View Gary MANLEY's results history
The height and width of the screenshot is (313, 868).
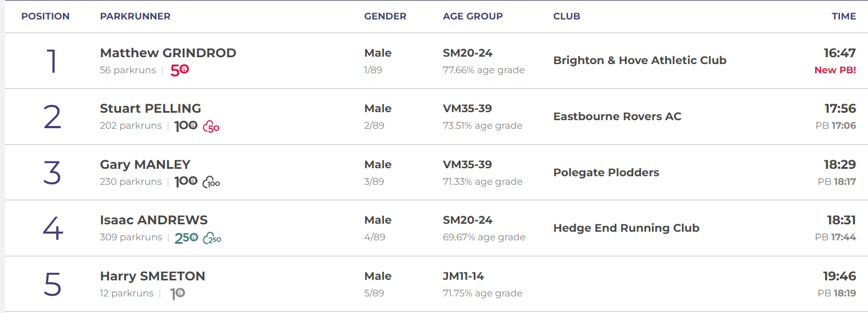145,165
